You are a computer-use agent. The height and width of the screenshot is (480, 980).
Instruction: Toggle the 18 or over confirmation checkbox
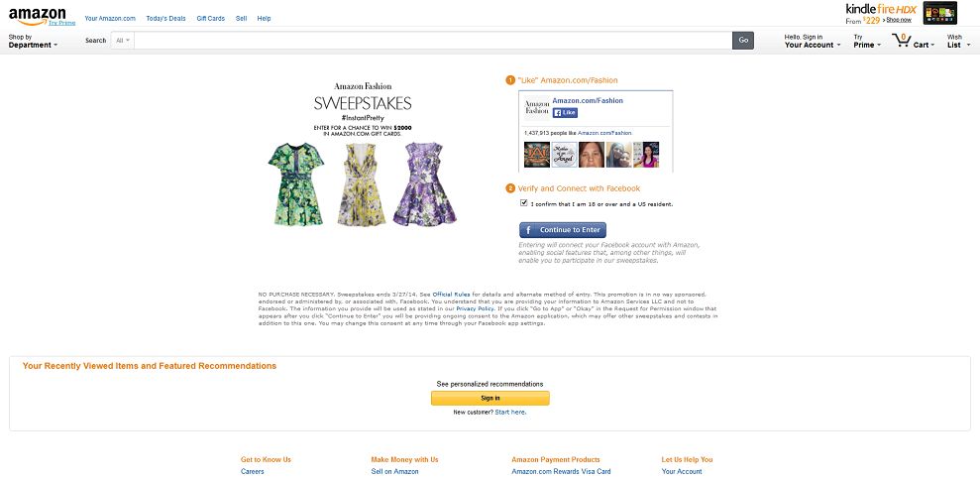[524, 203]
